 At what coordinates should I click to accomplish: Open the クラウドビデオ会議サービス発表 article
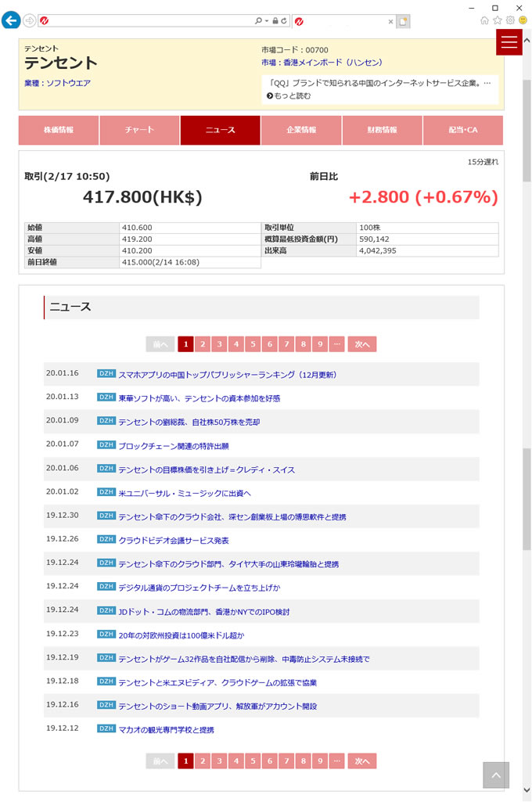click(173, 541)
